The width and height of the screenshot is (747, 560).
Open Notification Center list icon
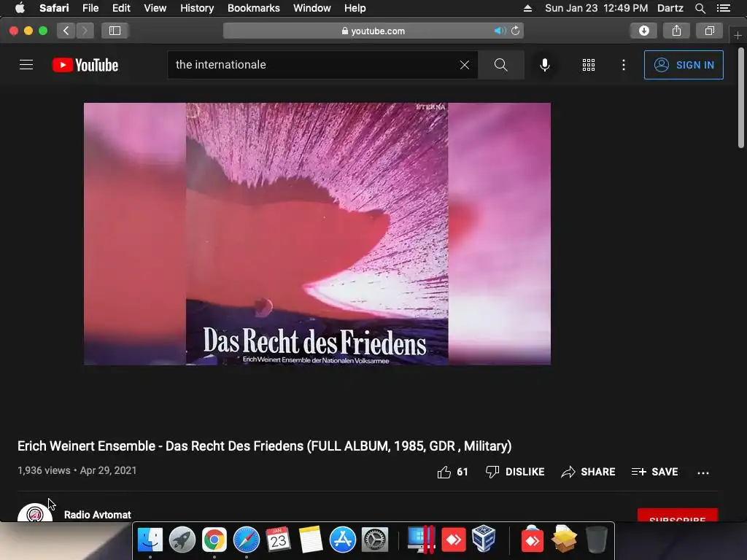tap(724, 8)
